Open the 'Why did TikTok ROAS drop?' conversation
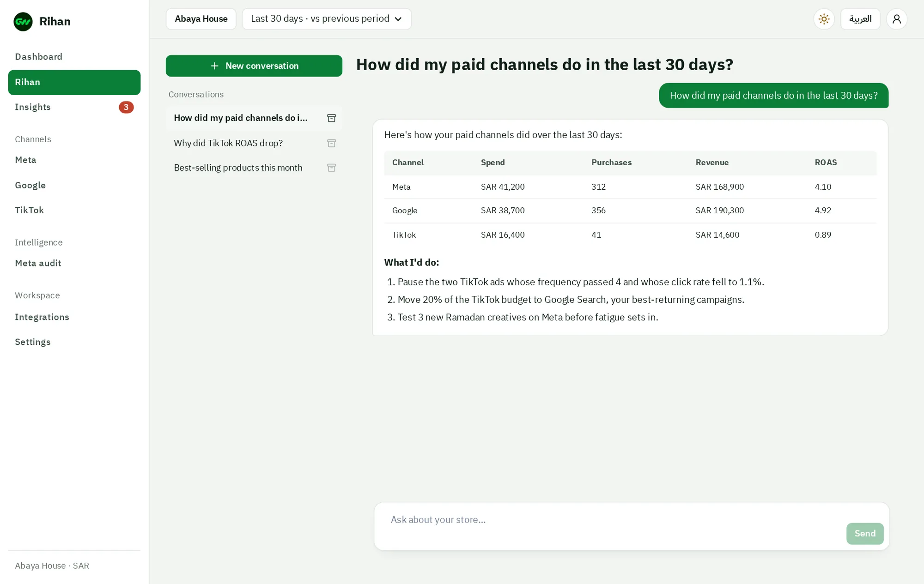Image resolution: width=924 pixels, height=584 pixels. click(228, 143)
